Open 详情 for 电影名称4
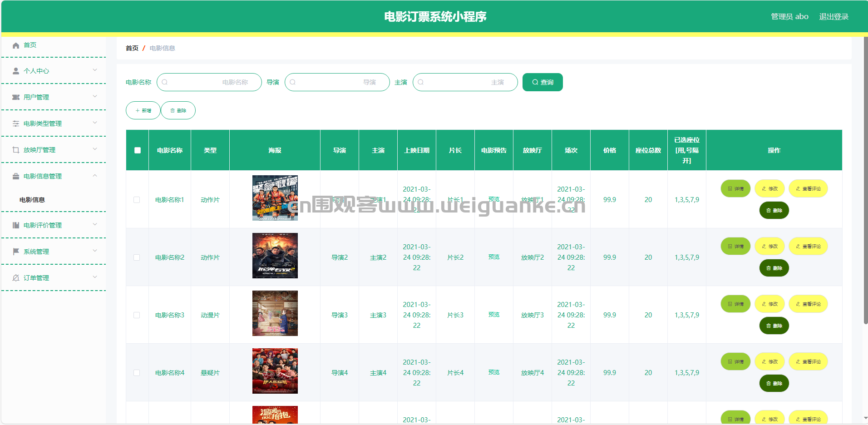This screenshot has height=425, width=868. click(735, 361)
